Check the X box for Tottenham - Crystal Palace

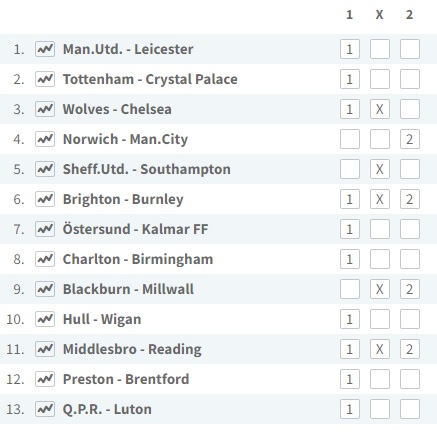pyautogui.click(x=380, y=79)
